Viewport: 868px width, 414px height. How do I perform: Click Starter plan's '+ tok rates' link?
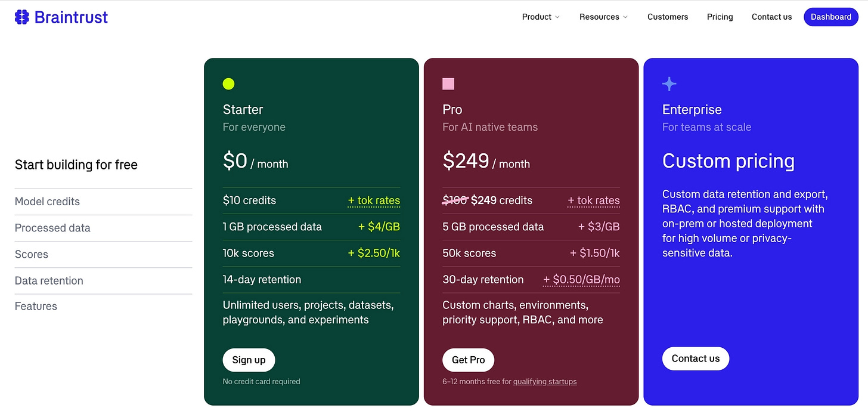(374, 200)
